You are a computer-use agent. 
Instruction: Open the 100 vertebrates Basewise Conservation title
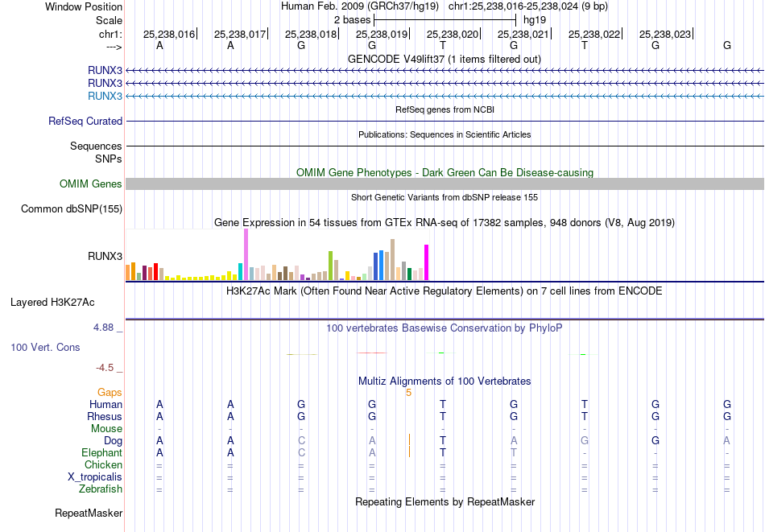point(445,328)
